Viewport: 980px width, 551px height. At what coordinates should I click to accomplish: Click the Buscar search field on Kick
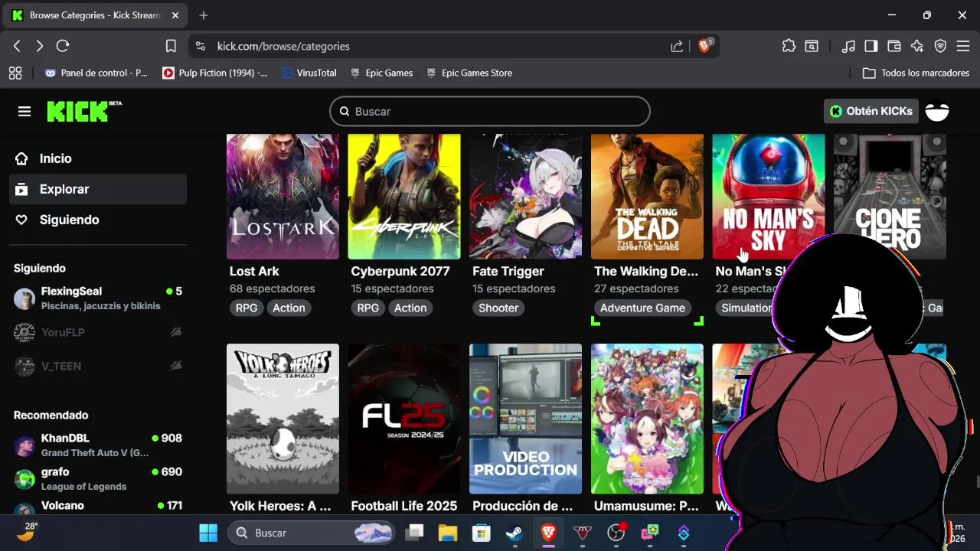tap(490, 111)
